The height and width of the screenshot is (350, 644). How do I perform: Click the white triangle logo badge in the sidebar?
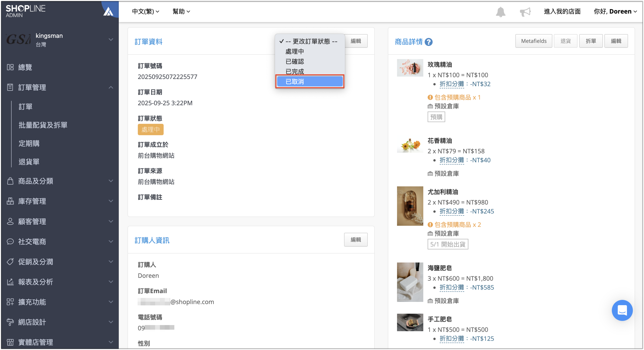tap(108, 11)
